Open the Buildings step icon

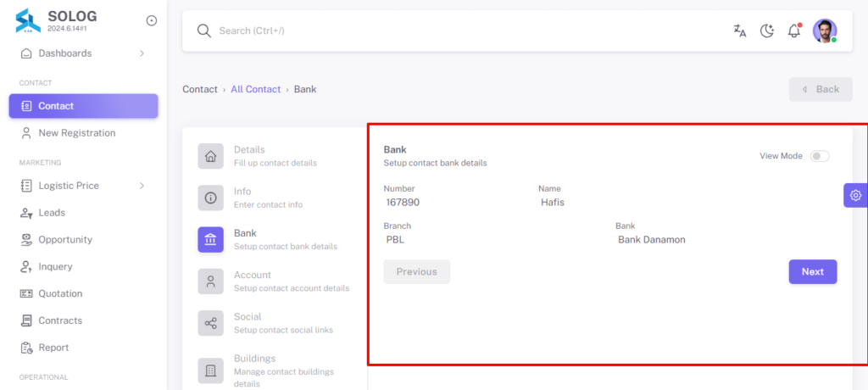point(211,370)
